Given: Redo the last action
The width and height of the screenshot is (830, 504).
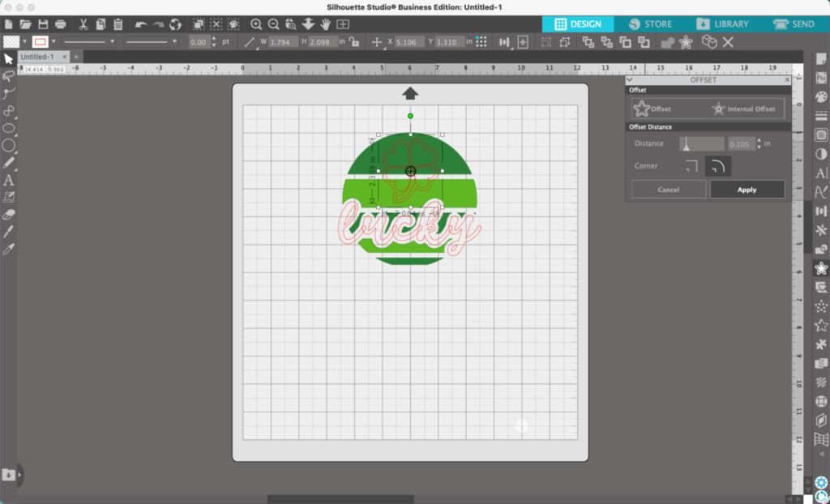Looking at the screenshot, I should (158, 24).
